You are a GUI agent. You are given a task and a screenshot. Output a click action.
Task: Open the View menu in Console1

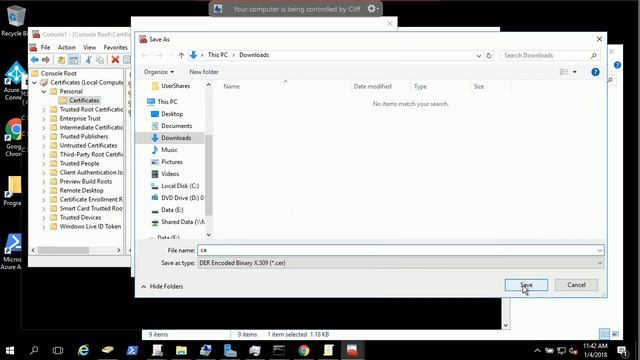[89, 47]
